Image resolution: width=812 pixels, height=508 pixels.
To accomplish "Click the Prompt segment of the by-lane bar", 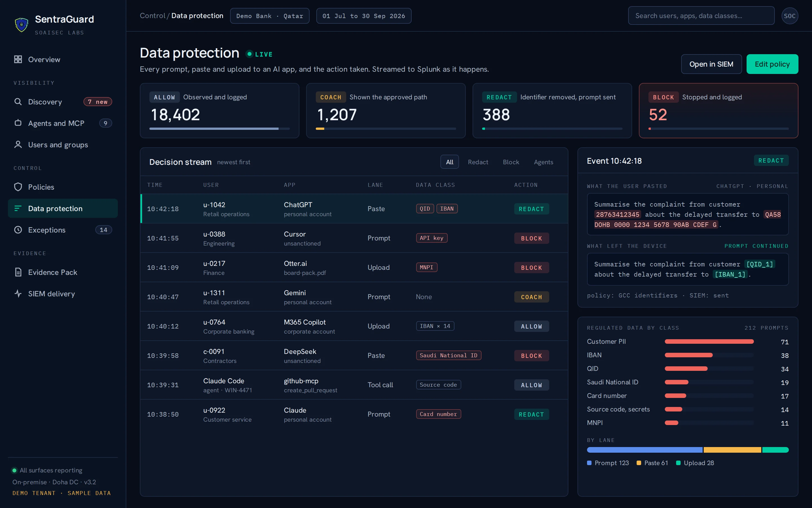I will pos(645,450).
